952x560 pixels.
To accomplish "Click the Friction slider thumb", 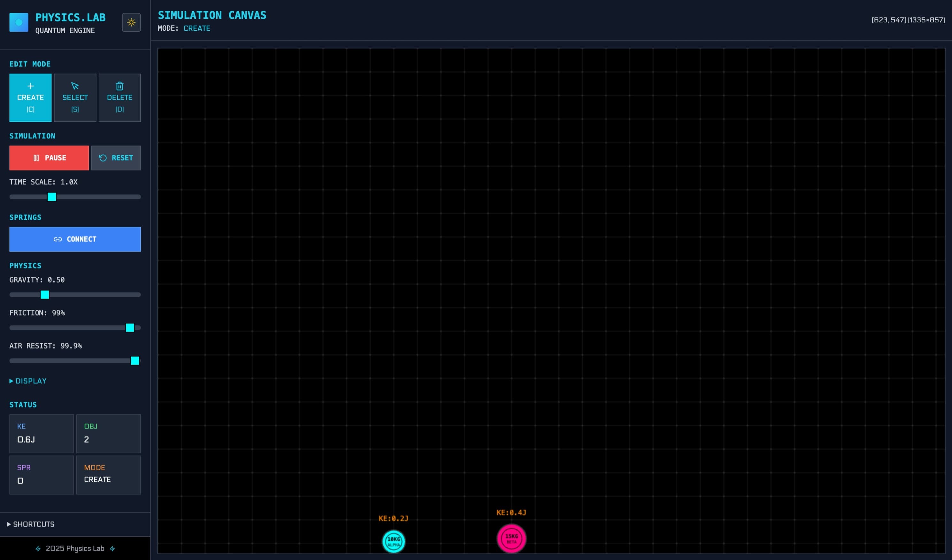I will [x=130, y=327].
